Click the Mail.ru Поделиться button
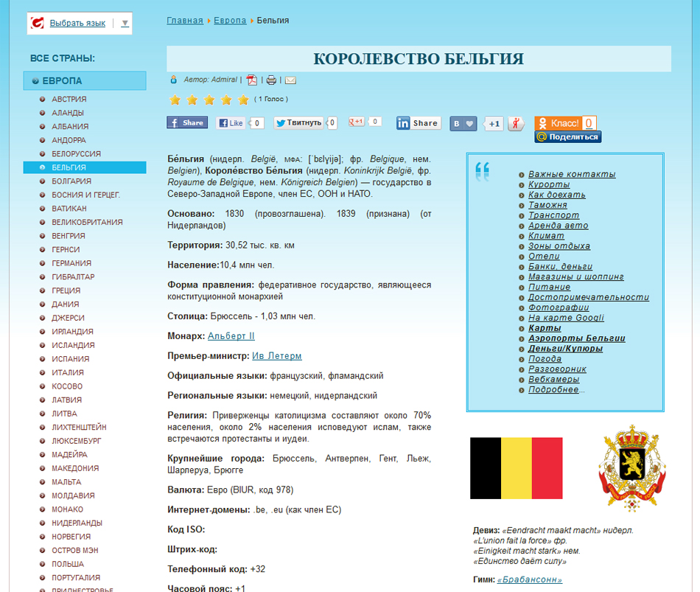Viewport: 700px width, 592px height. pos(568,136)
